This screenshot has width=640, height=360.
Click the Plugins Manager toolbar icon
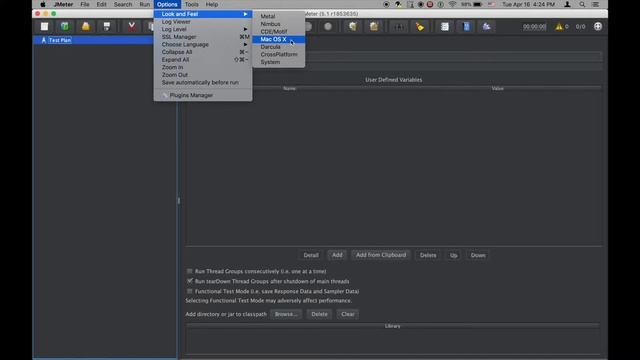[487, 27]
